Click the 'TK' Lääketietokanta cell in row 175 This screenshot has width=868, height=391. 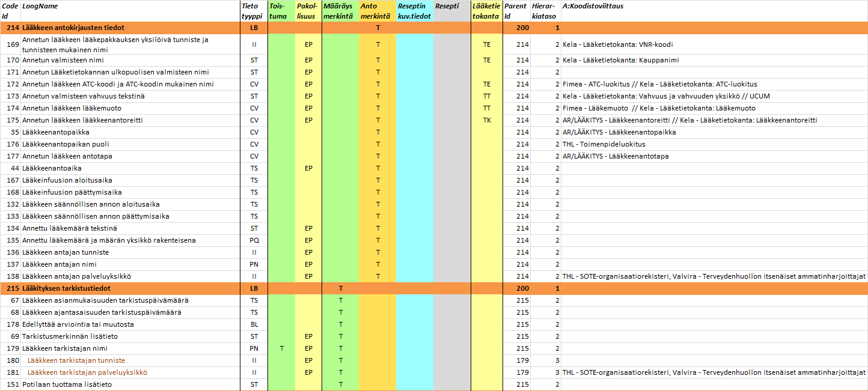click(x=486, y=120)
